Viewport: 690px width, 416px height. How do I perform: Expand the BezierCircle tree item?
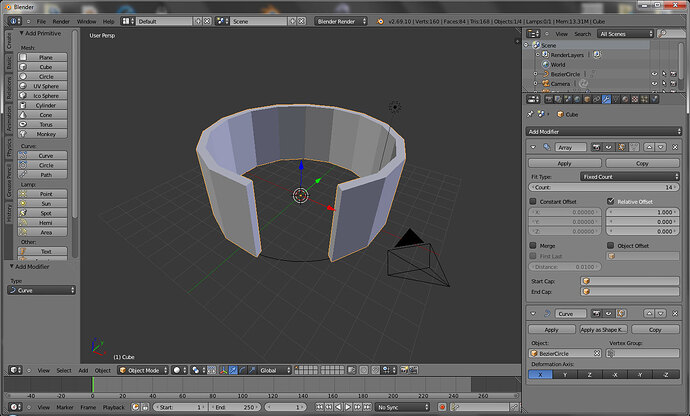536,74
